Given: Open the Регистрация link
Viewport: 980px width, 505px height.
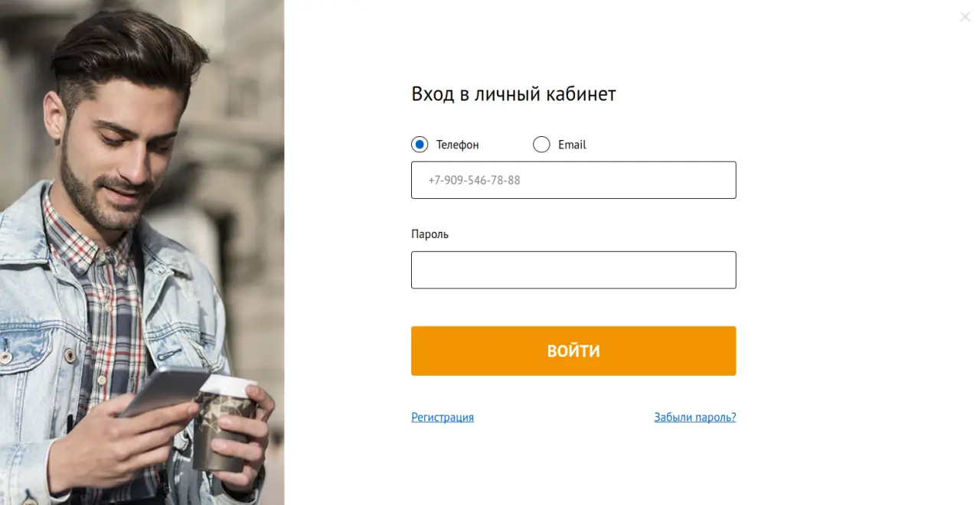Looking at the screenshot, I should [443, 417].
